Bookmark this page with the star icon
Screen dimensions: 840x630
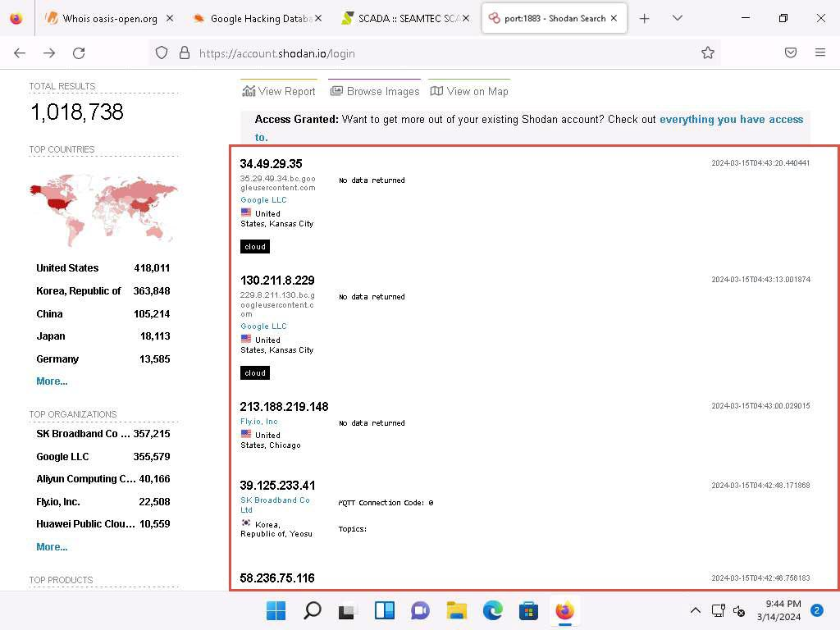(x=708, y=52)
